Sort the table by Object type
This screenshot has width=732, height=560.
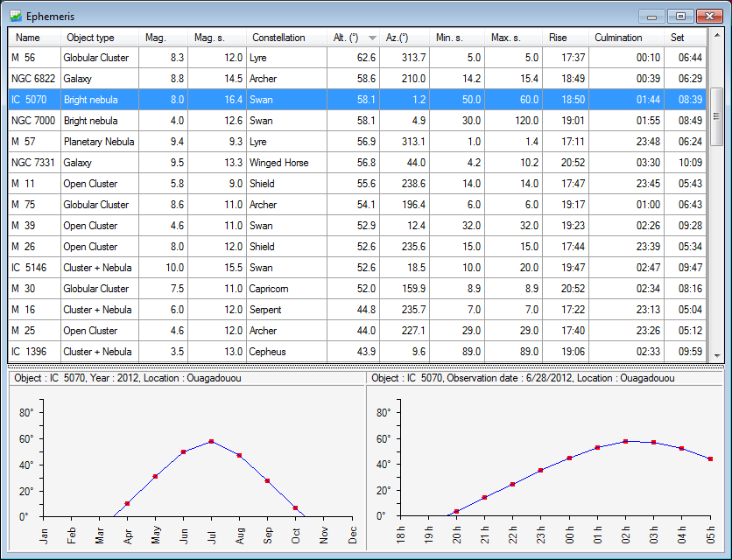pyautogui.click(x=92, y=37)
